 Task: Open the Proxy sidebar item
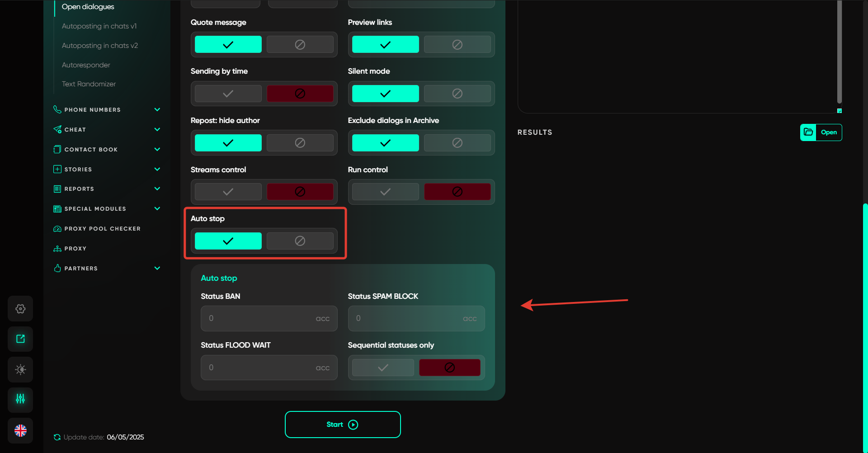[75, 249]
